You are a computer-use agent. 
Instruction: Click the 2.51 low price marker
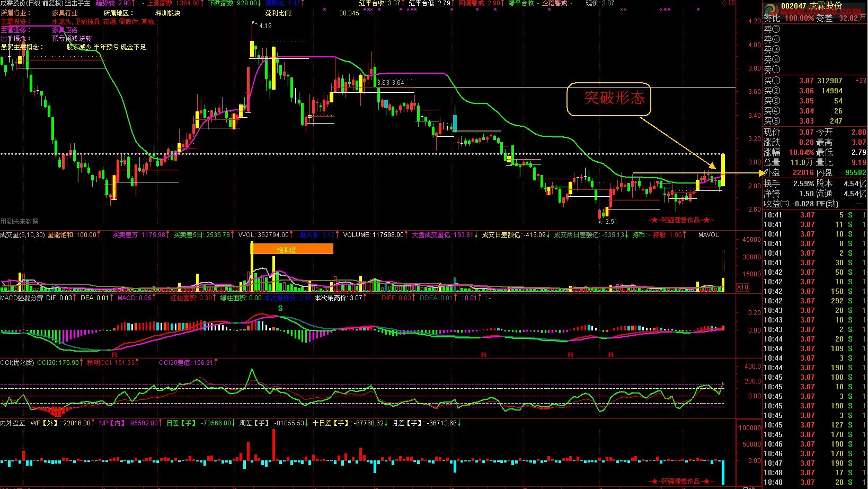(x=611, y=222)
